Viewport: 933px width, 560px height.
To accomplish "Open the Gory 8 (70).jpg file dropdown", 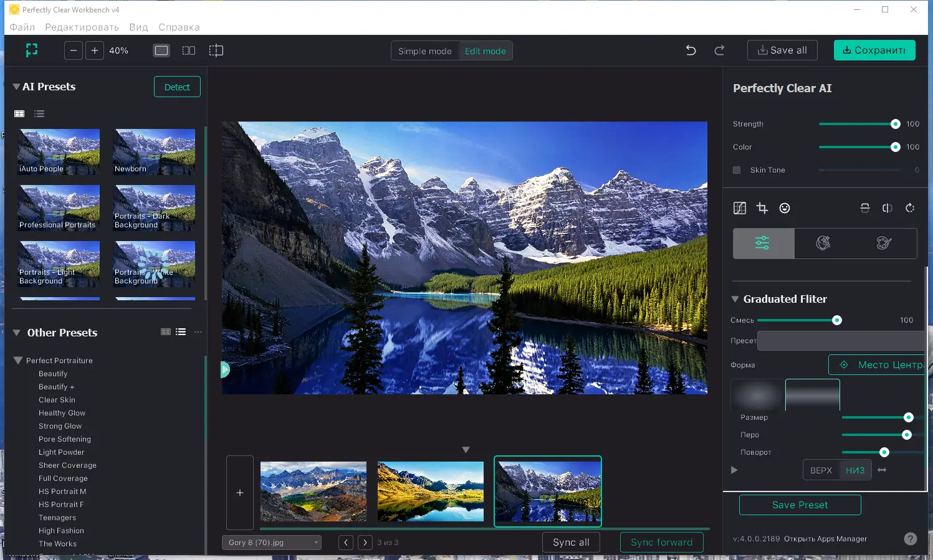I will (272, 543).
